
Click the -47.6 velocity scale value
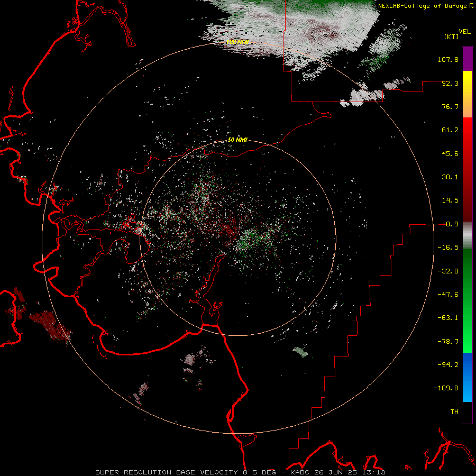coord(448,295)
